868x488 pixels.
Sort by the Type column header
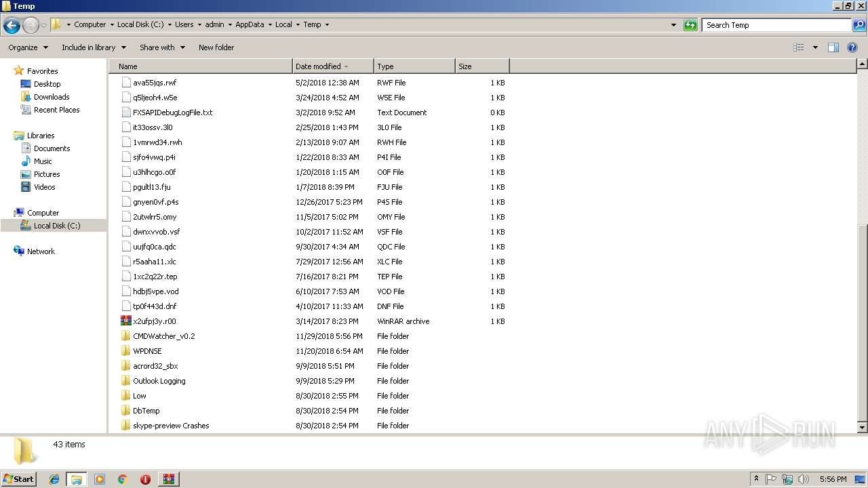pos(414,66)
